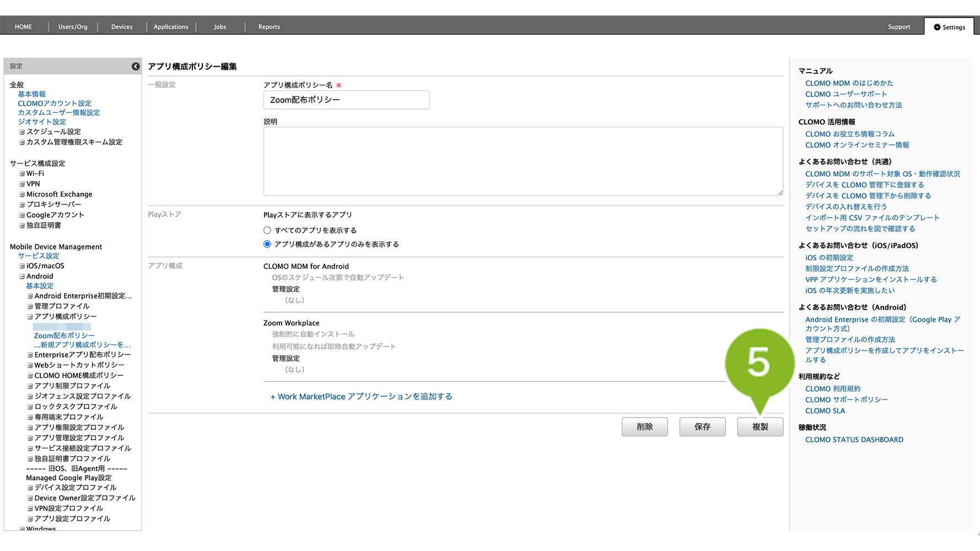The width and height of the screenshot is (980, 551).
Task: Click the アプリ構成ポリシー名 input field
Action: click(347, 100)
